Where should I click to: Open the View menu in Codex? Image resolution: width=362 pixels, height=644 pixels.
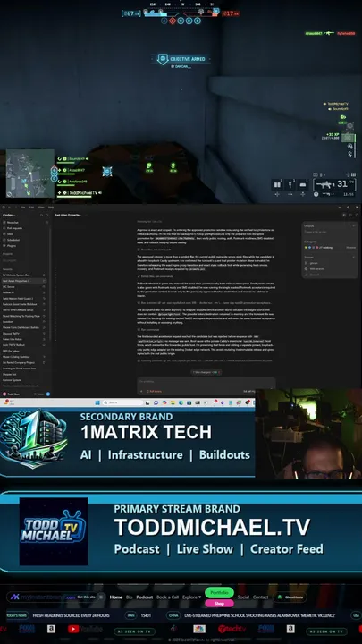pos(41,207)
